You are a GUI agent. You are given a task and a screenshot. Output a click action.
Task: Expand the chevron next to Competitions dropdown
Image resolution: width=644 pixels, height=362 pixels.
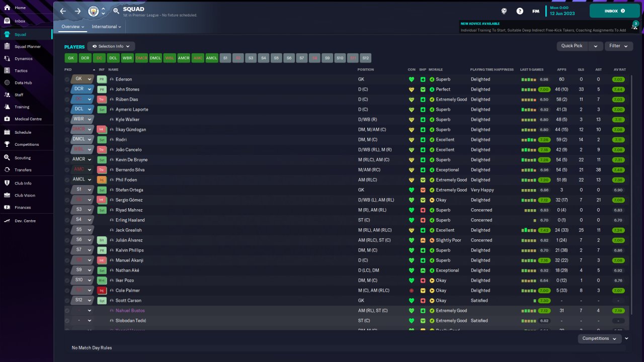[626, 338]
